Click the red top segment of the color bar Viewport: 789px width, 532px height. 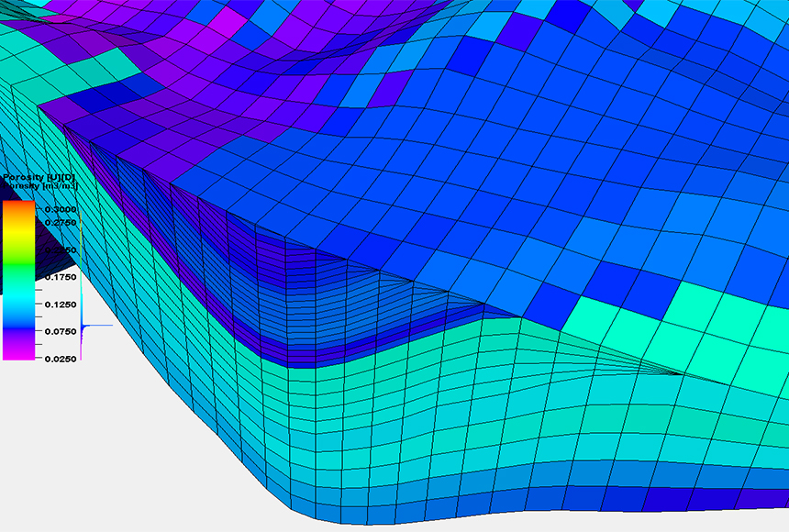coord(17,204)
